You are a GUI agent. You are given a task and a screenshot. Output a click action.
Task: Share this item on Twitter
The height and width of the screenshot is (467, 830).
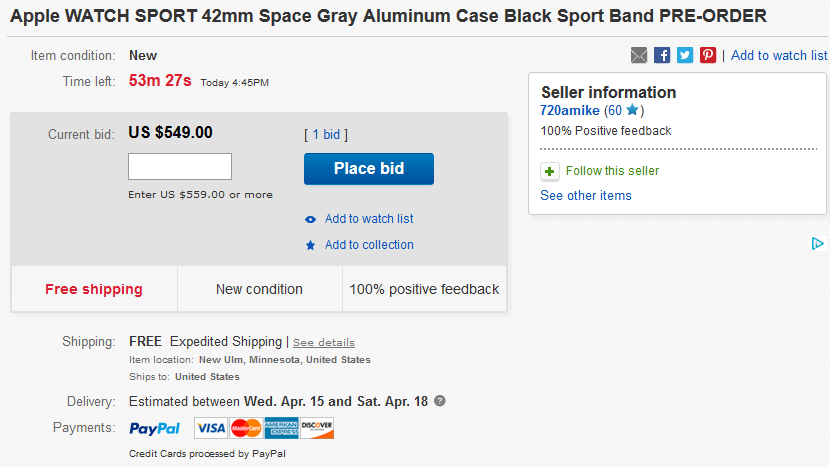(685, 55)
